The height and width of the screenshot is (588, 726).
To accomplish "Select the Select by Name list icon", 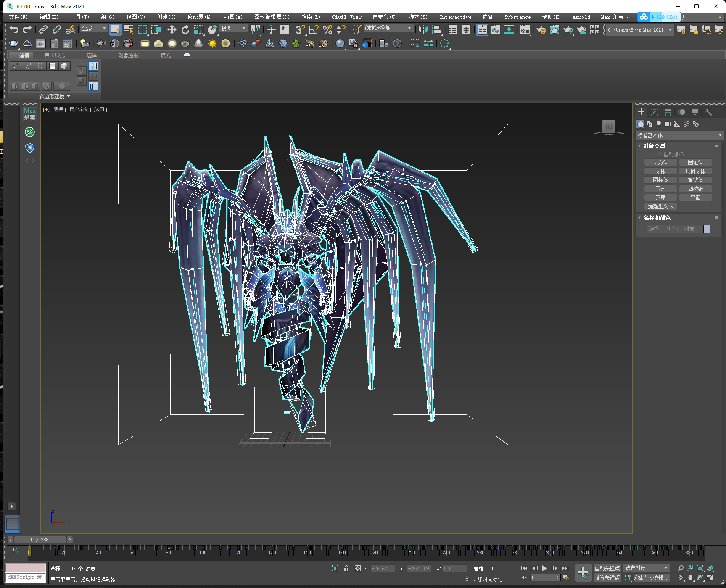I will coord(129,29).
